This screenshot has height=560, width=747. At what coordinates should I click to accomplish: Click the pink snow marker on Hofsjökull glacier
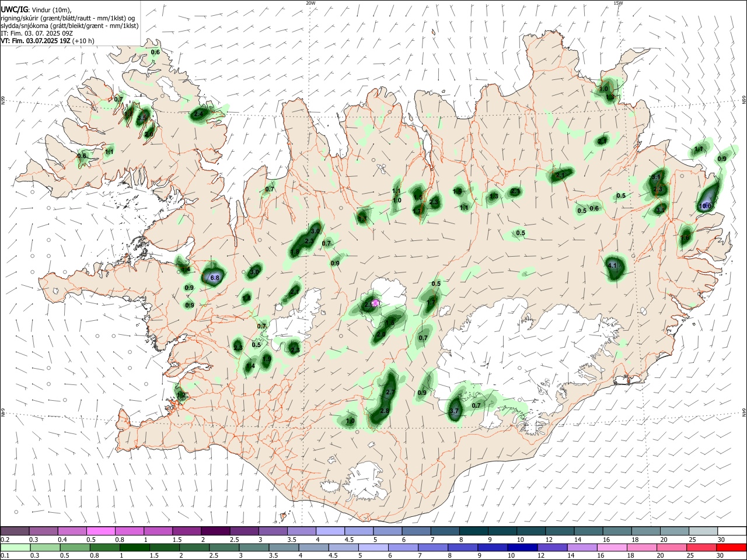point(376,303)
